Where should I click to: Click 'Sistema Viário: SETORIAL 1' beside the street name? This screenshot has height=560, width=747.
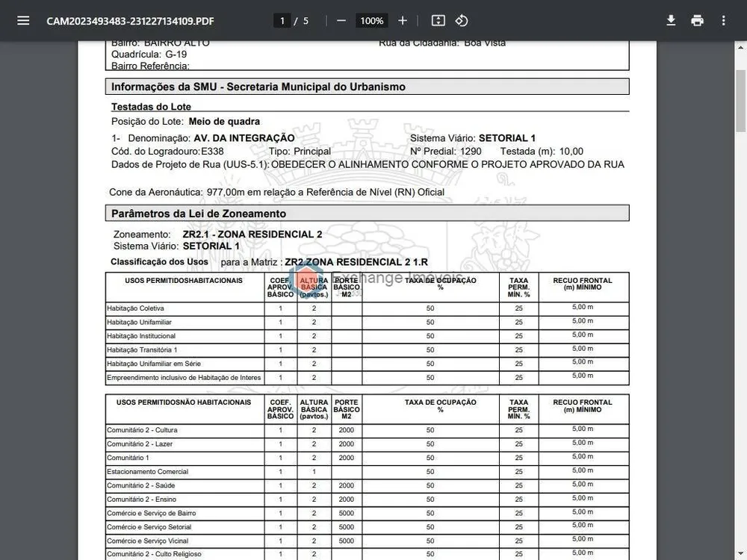coord(473,138)
